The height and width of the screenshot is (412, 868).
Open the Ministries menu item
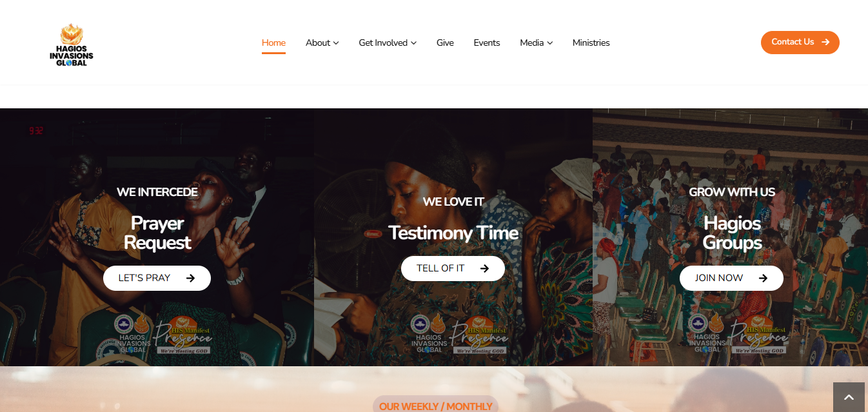591,43
